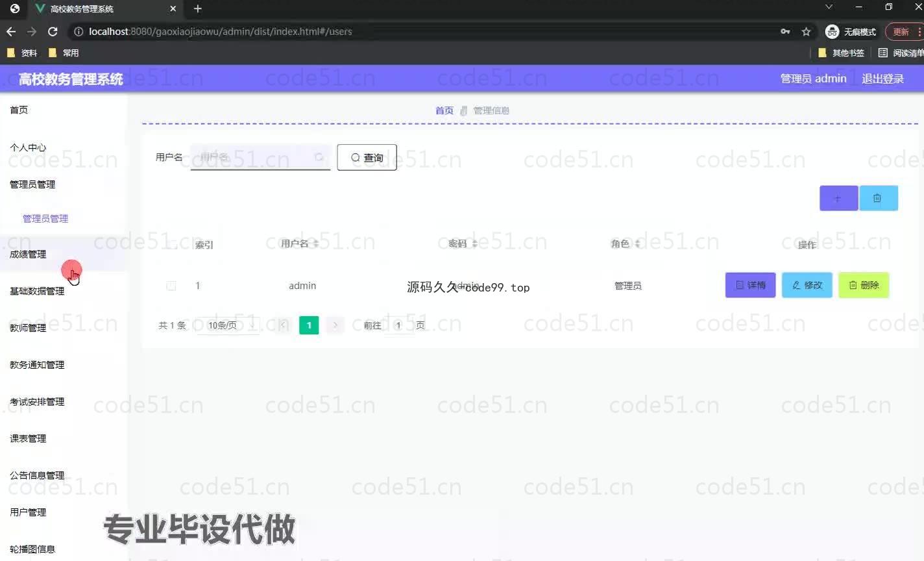Expand 管理员管理 sidebar menu

coord(63,184)
